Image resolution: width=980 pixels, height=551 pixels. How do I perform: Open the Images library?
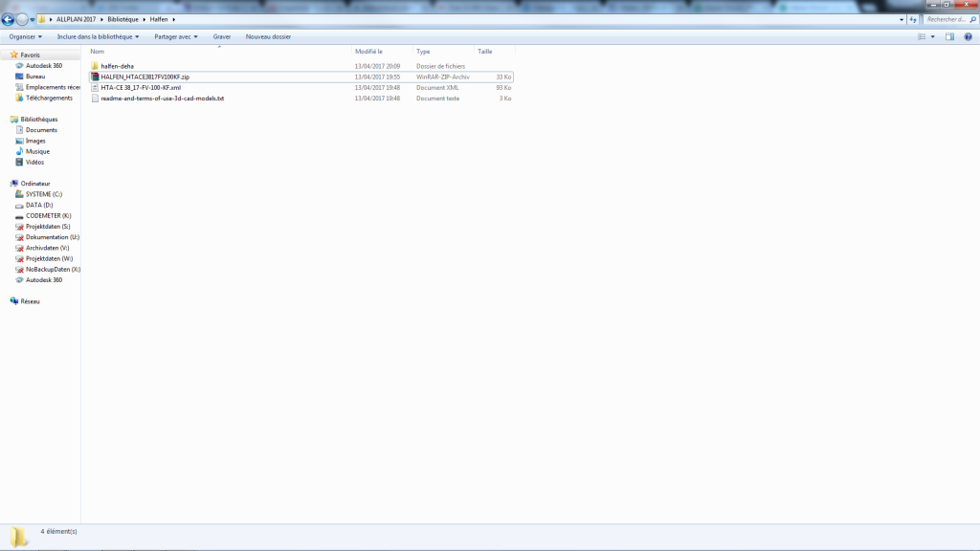click(x=35, y=141)
